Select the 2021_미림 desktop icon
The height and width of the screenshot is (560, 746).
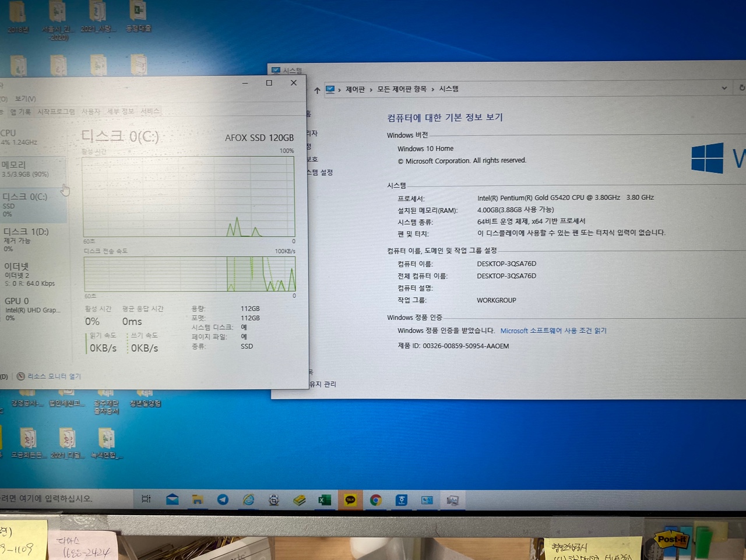(x=67, y=443)
